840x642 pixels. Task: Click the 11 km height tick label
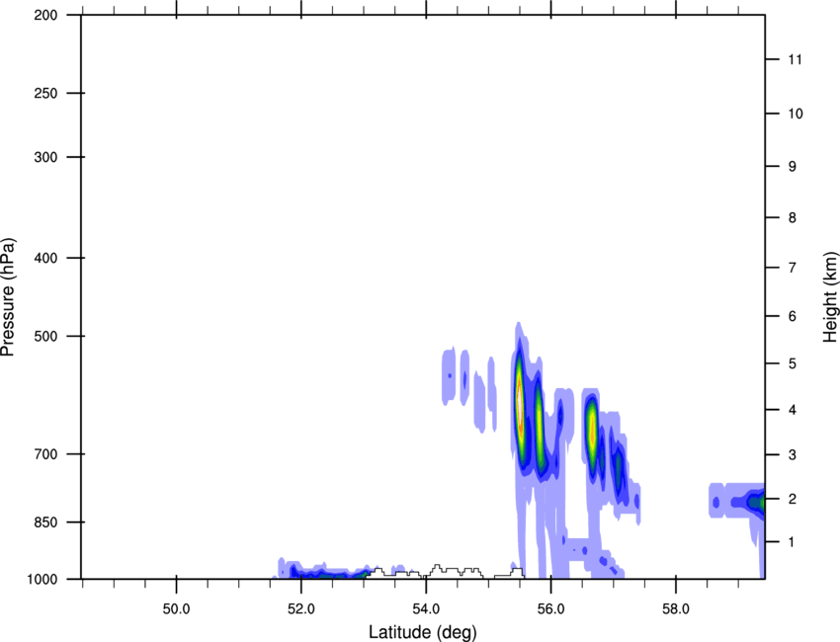point(794,60)
